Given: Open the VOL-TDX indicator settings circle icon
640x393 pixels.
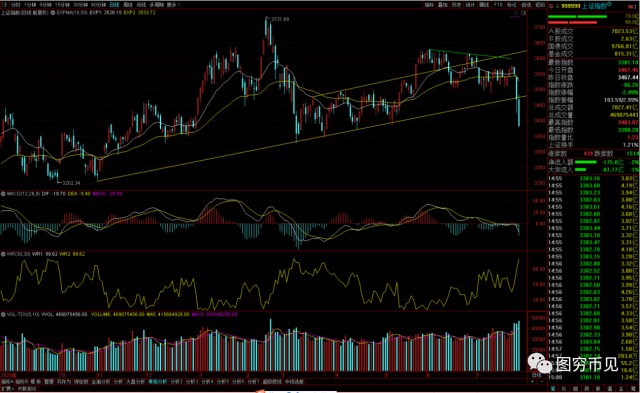Looking at the screenshot, I should (x=3, y=315).
